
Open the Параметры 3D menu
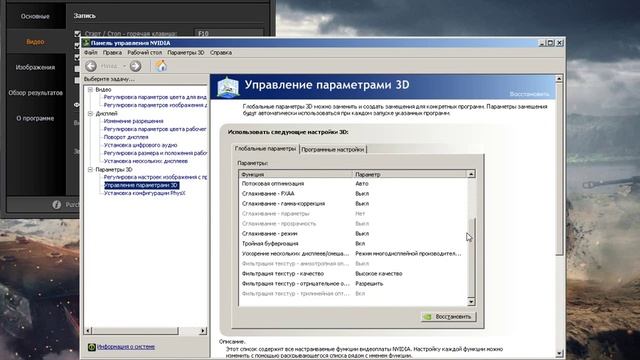coord(186,53)
